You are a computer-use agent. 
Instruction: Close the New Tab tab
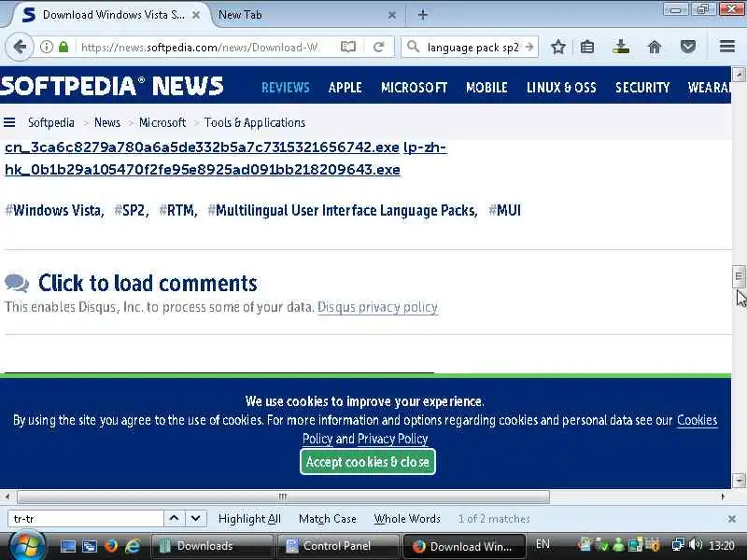tap(392, 15)
